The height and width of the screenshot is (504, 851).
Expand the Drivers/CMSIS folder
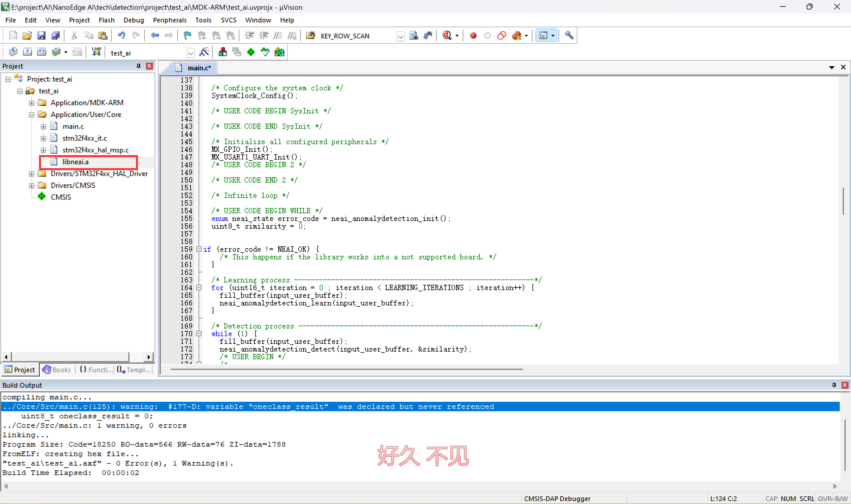point(32,186)
